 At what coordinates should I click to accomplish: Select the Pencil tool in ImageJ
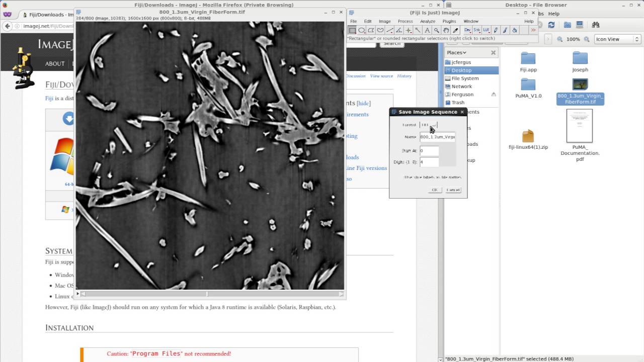(496, 30)
